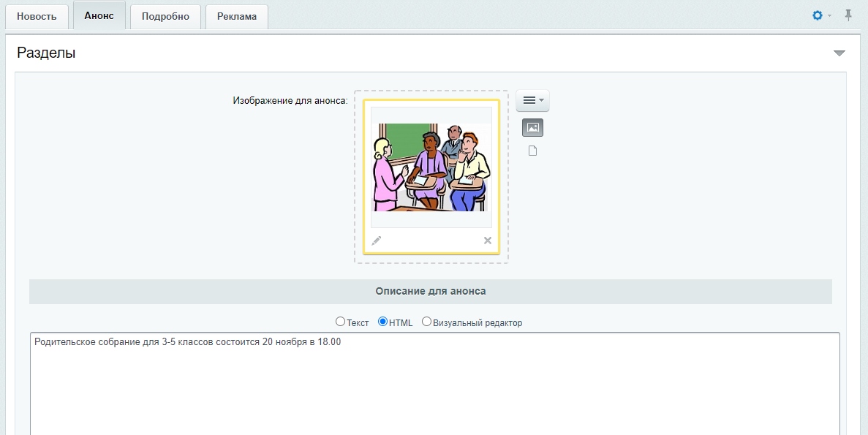The image size is (868, 435).
Task: Edit the preview image with pencil icon
Action: click(x=377, y=241)
